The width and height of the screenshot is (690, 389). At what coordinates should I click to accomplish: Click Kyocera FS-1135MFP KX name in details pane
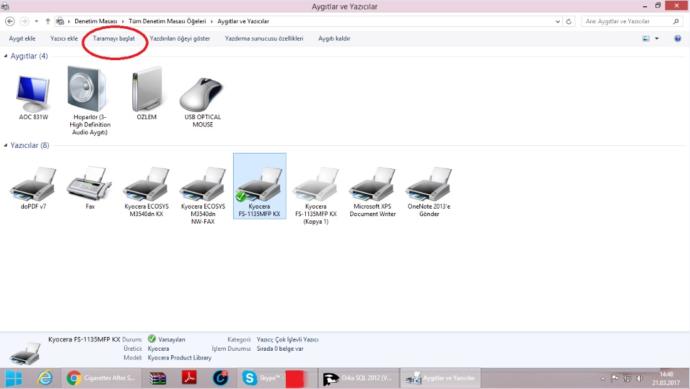[84, 339]
